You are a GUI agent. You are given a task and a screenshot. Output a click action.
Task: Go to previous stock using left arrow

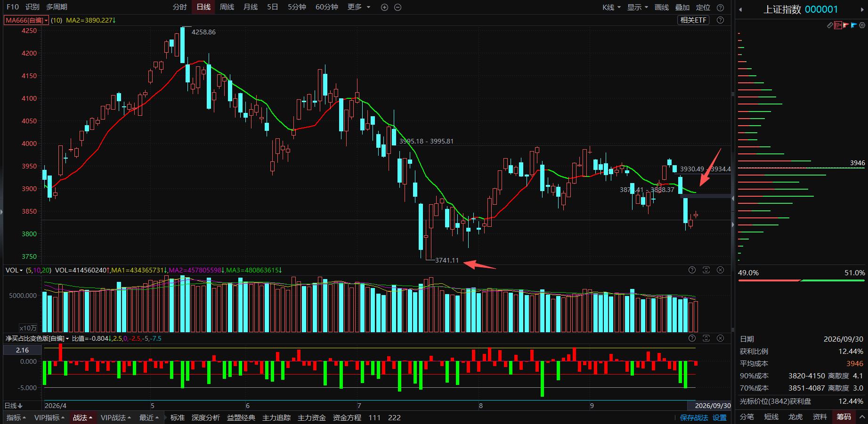(740, 9)
